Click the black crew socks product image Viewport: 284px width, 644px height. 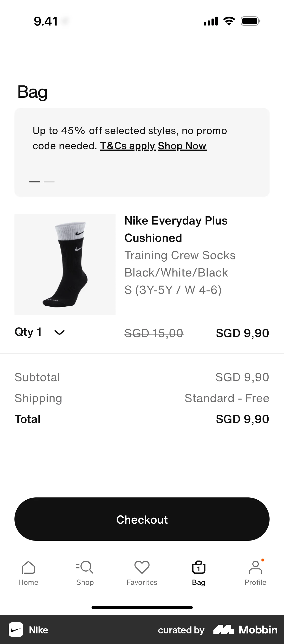pos(65,264)
